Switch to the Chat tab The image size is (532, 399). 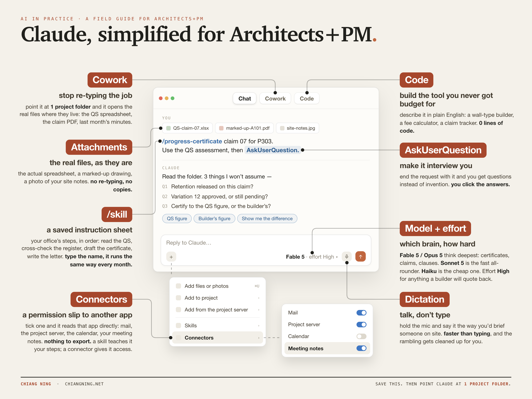coord(244,98)
